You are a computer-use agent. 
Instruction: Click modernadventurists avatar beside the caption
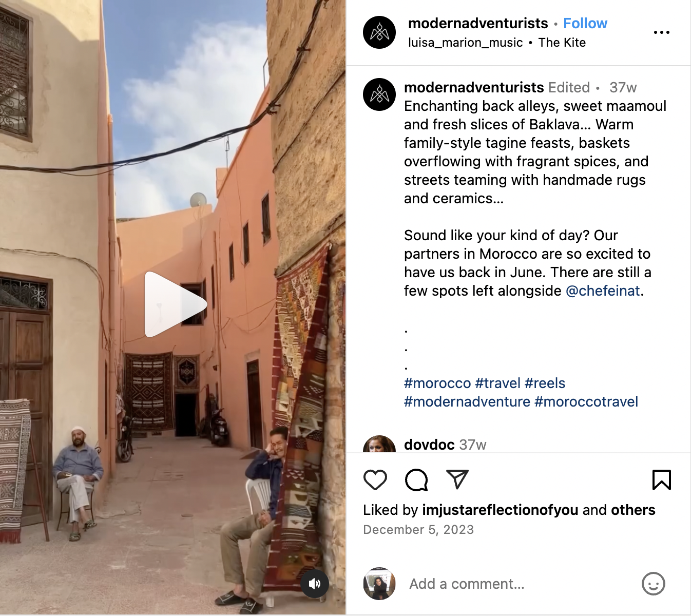click(379, 94)
